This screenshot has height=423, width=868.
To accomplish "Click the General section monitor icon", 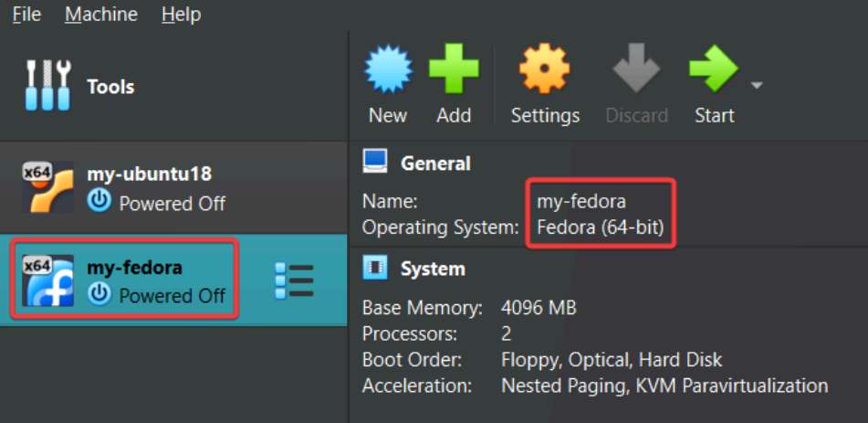I will 375,162.
